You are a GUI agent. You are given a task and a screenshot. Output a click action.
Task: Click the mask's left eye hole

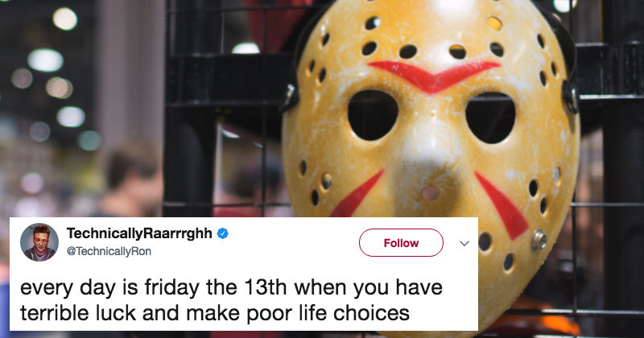(373, 115)
